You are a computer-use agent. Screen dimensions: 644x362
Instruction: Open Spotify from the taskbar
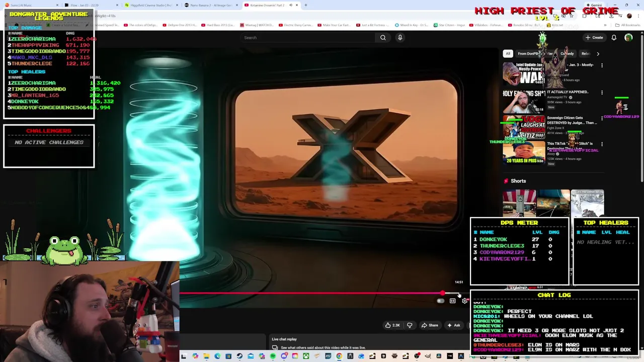[273, 356]
